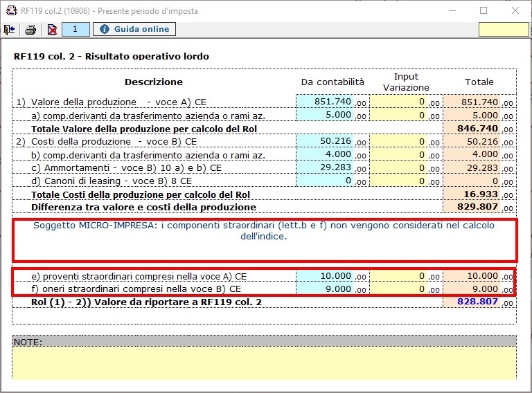Screen dimensions: 532x393
Task: Click label 1) Valore della produzione - voce A) CE
Action: click(112, 102)
